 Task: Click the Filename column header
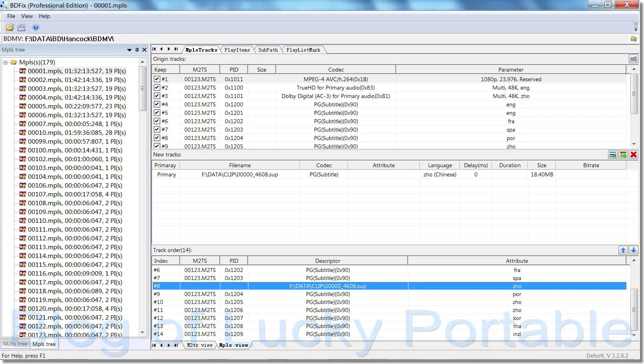pyautogui.click(x=240, y=165)
